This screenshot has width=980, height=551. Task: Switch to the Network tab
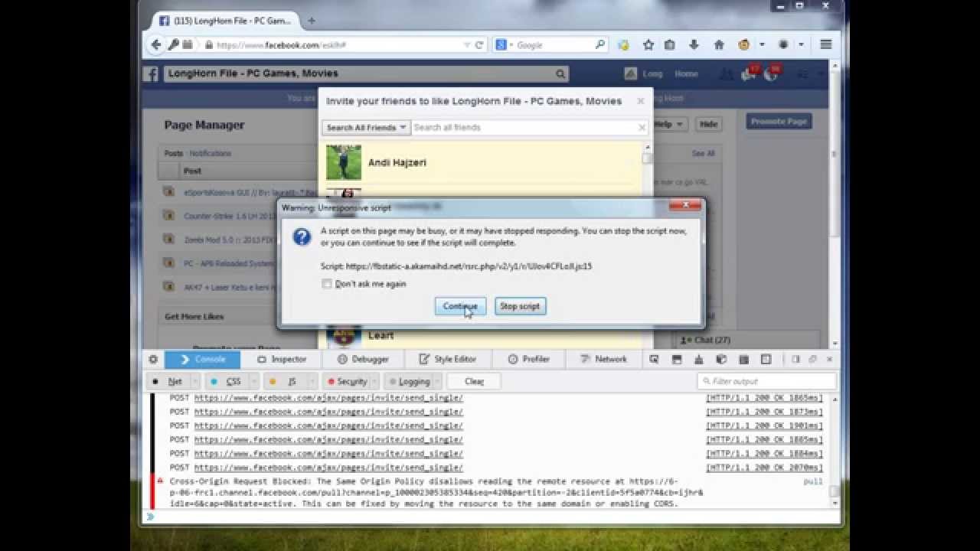pyautogui.click(x=603, y=359)
